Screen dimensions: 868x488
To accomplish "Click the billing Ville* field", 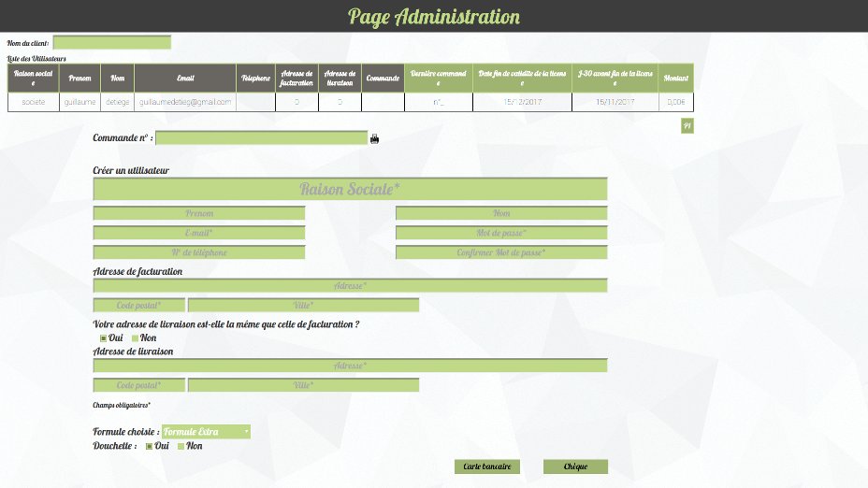I will click(303, 306).
